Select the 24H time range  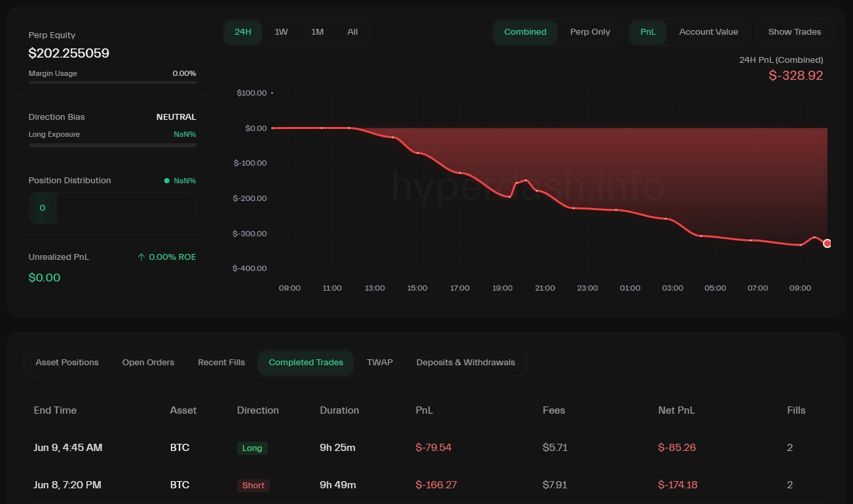(243, 32)
